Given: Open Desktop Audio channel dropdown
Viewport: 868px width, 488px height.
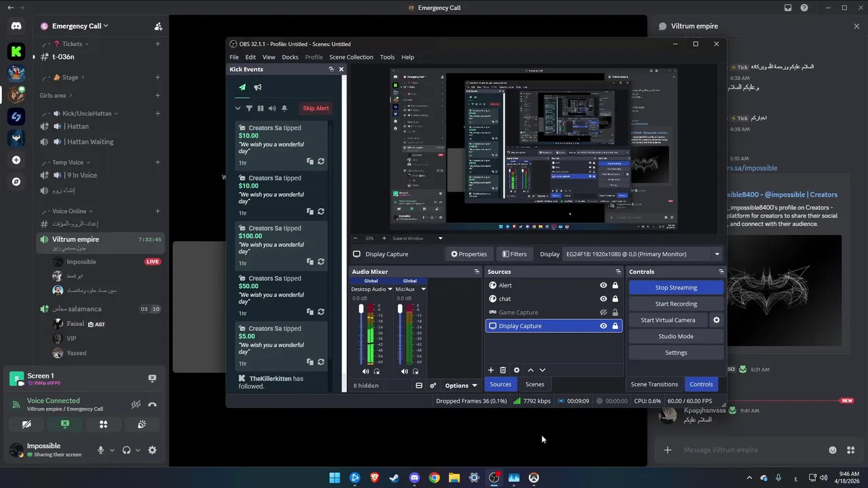Looking at the screenshot, I should click(x=390, y=289).
